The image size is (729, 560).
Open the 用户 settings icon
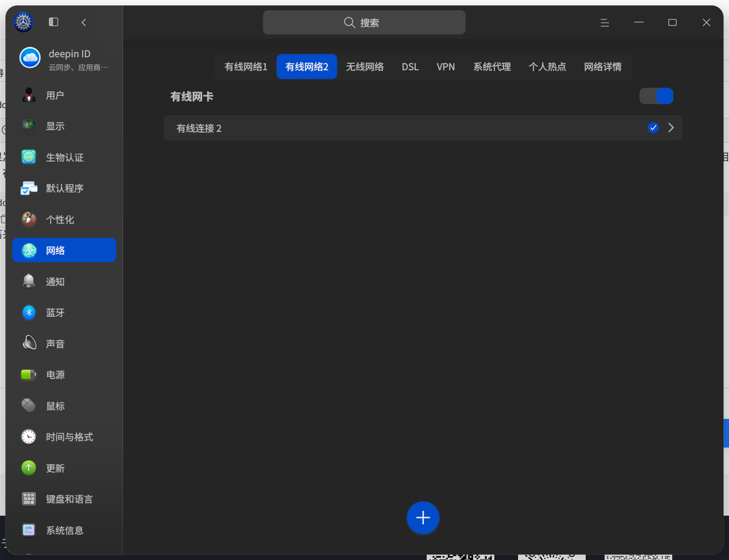(x=29, y=95)
